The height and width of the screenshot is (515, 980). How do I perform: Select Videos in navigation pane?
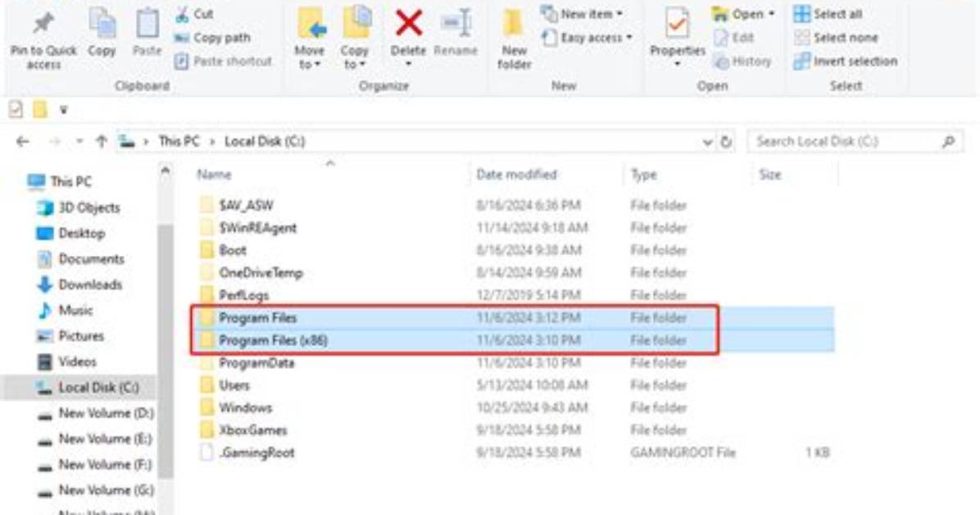coord(66,362)
